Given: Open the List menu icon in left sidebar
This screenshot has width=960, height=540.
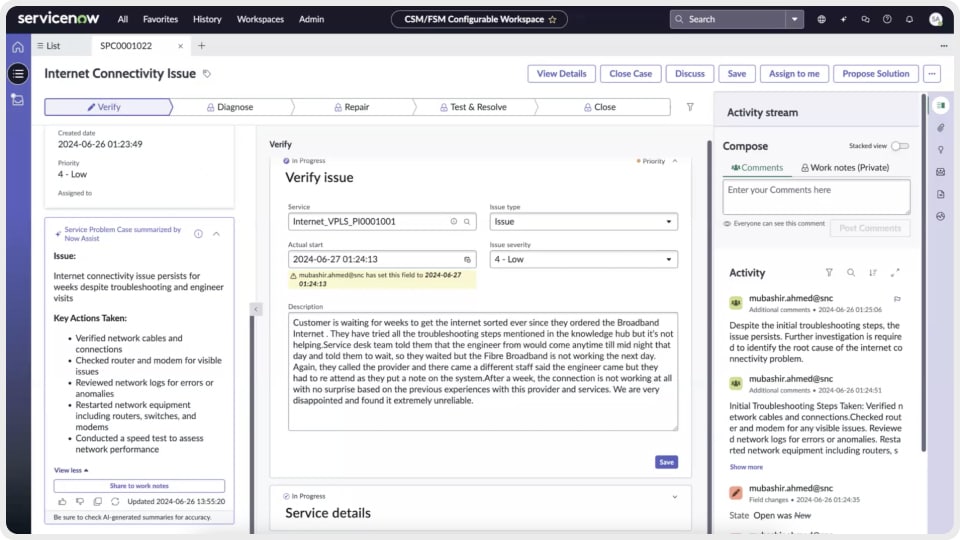Looking at the screenshot, I should click(18, 73).
